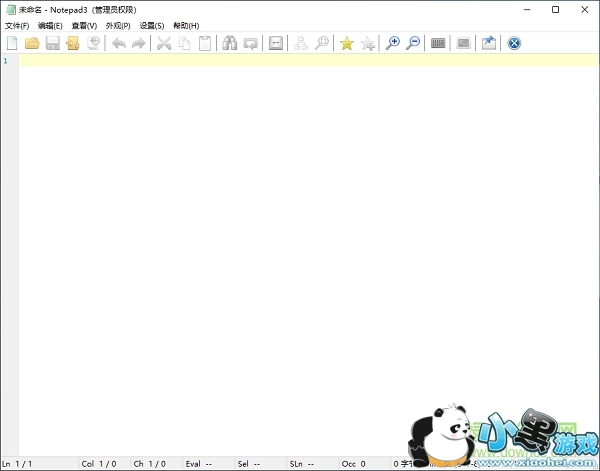The image size is (600, 471).
Task: Click the Undo arrow icon
Action: (118, 43)
